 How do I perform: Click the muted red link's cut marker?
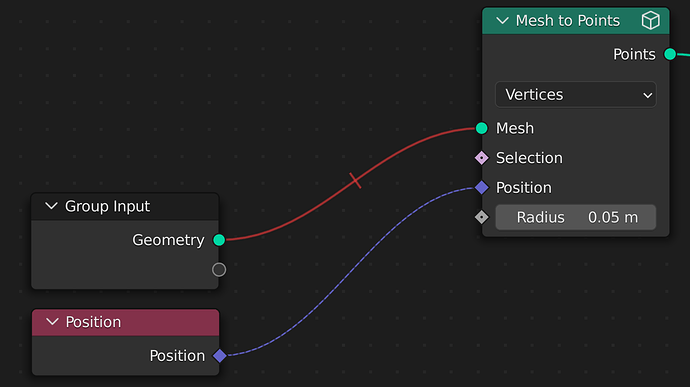[355, 181]
